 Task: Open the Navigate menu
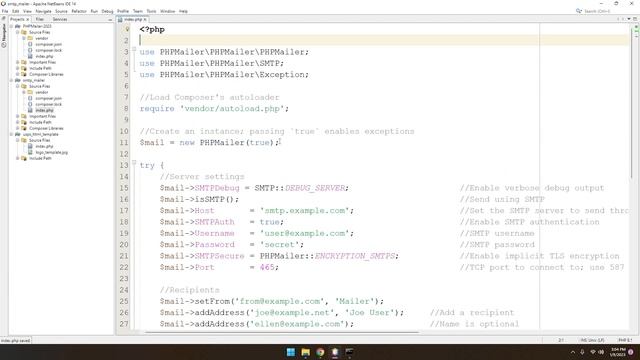point(43,11)
